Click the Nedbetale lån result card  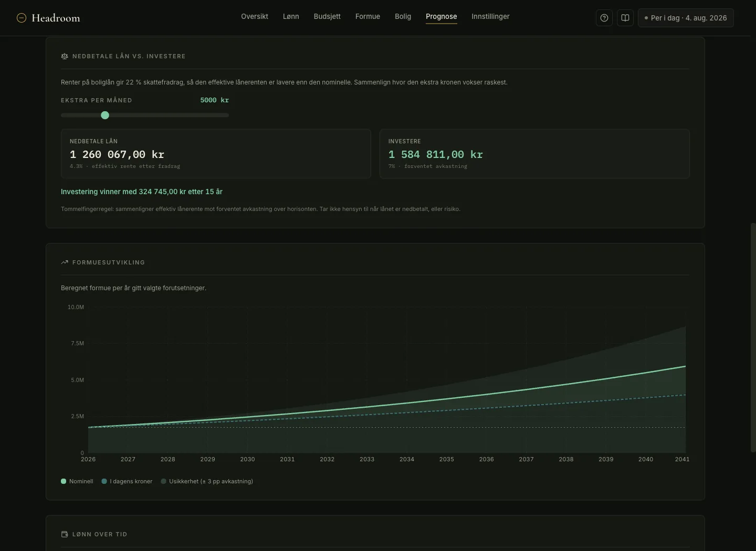(216, 154)
